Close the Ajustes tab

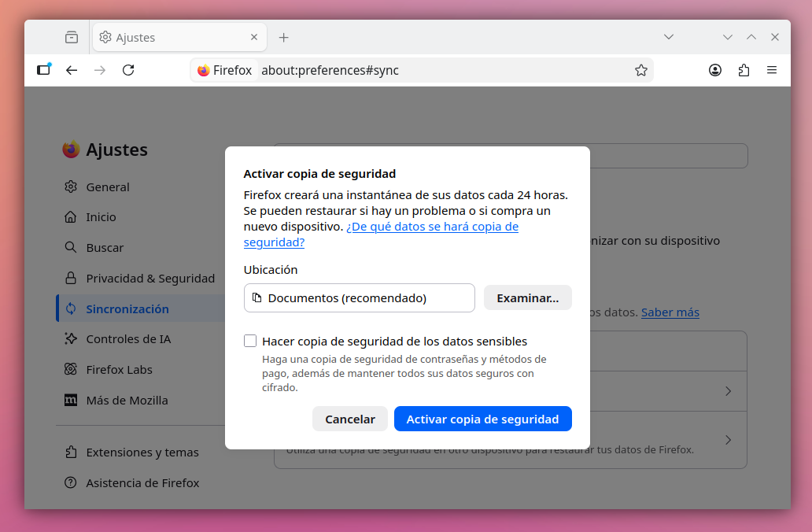coord(253,37)
